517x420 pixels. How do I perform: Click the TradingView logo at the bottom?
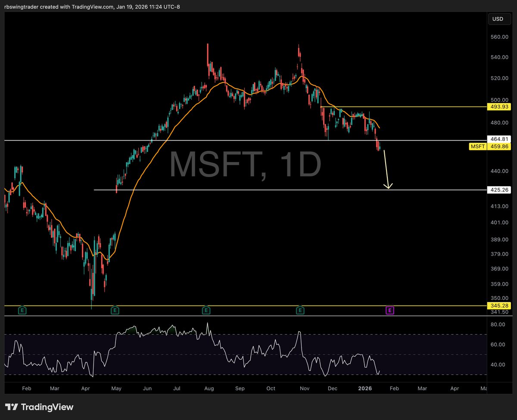pos(39,407)
